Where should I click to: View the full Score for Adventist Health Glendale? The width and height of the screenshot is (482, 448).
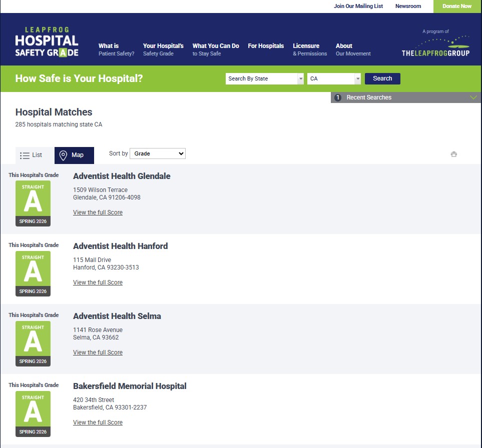(98, 212)
